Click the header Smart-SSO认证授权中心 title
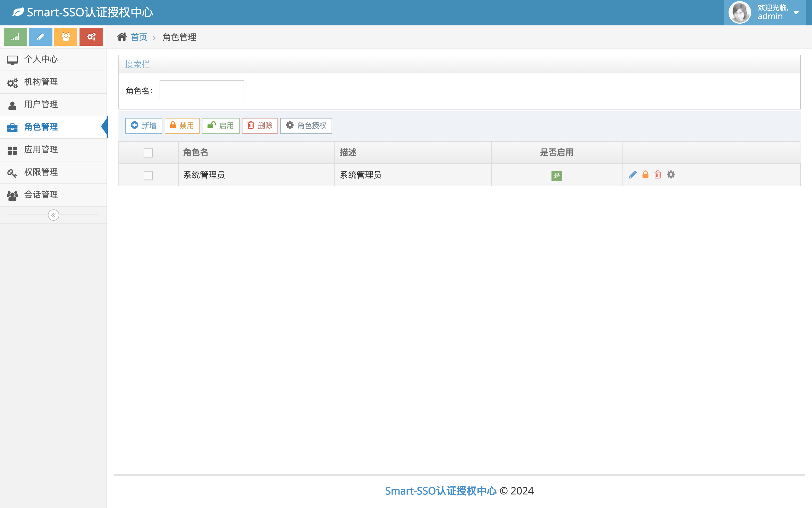This screenshot has height=508, width=812. tap(90, 12)
